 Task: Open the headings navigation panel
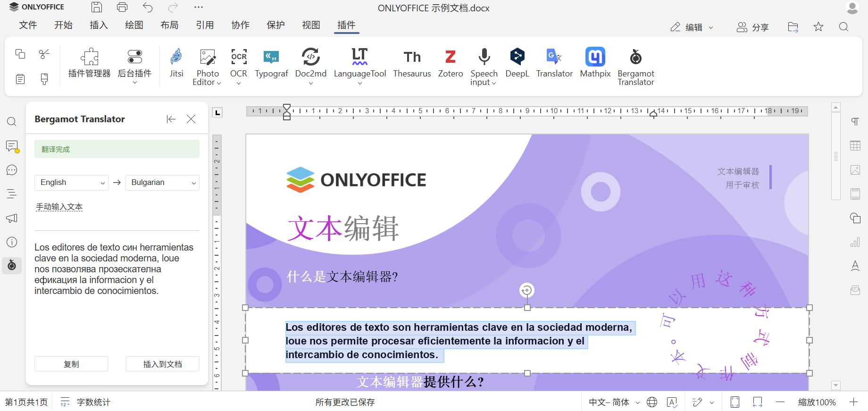click(x=12, y=193)
